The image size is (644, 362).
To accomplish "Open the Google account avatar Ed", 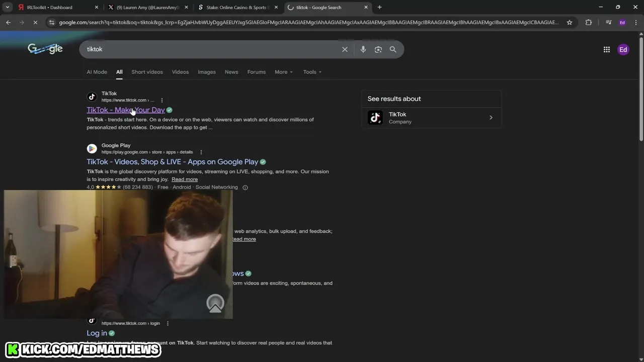I will (x=623, y=49).
